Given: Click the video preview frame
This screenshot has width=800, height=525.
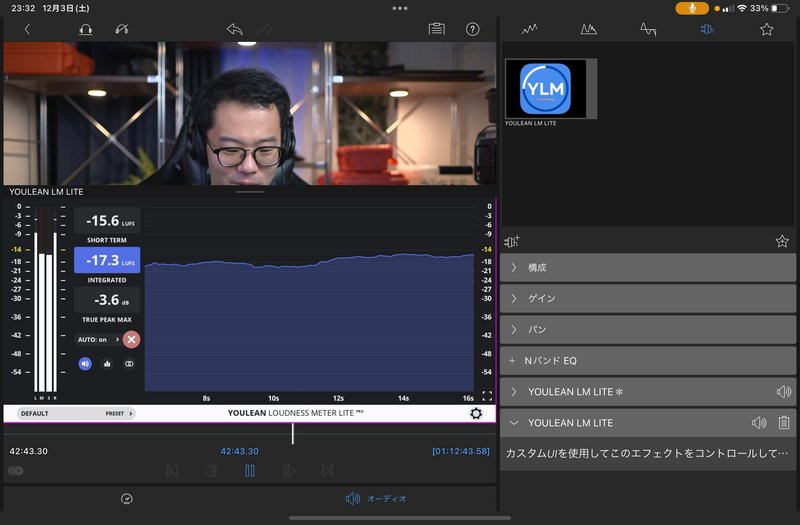Looking at the screenshot, I should (249, 113).
